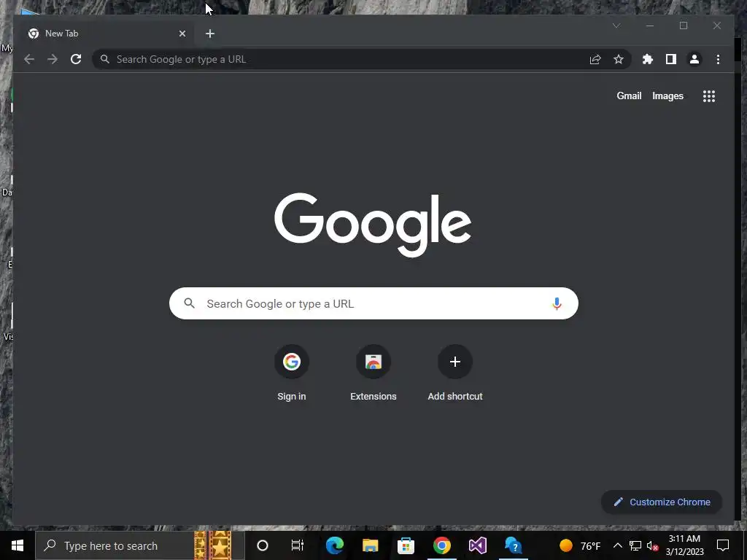The width and height of the screenshot is (747, 560).
Task: Click the back navigation arrow
Action: coord(29,59)
